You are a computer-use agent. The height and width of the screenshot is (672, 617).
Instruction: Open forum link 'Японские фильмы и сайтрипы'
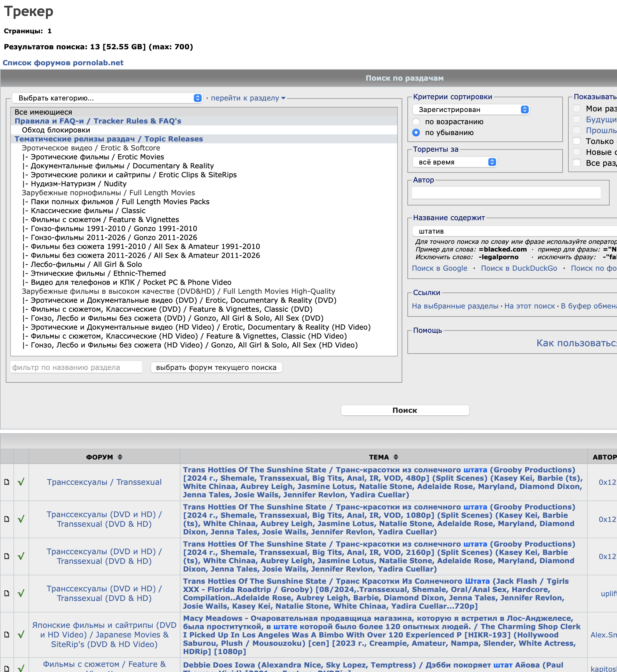104,635
